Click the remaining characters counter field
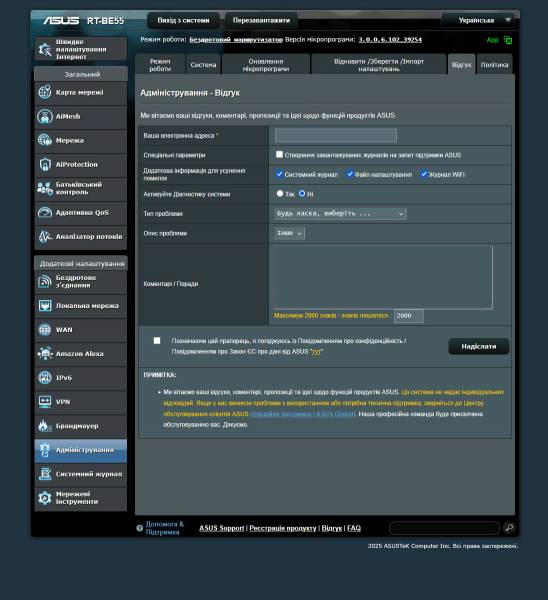The image size is (548, 600). (x=409, y=316)
